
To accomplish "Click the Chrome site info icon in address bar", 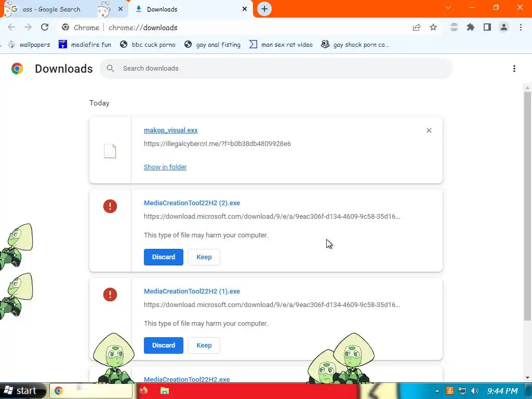I will click(65, 28).
